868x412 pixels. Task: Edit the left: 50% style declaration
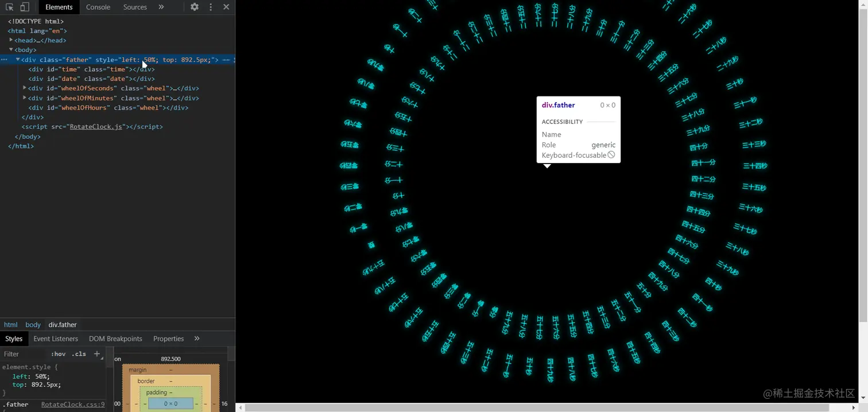pos(31,376)
